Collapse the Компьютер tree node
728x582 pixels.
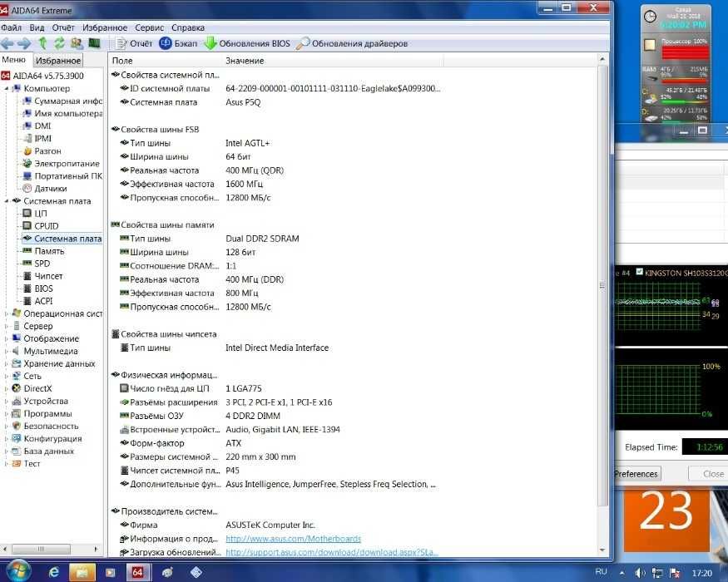point(7,89)
